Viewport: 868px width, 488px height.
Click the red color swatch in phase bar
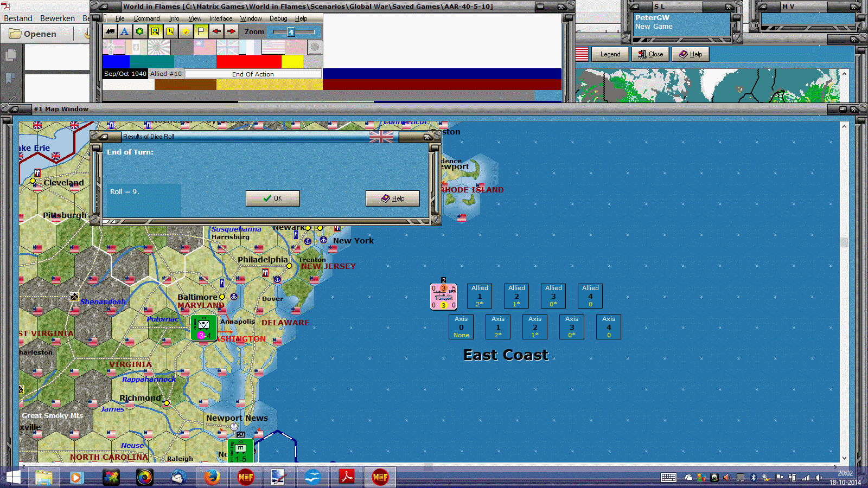click(x=249, y=62)
